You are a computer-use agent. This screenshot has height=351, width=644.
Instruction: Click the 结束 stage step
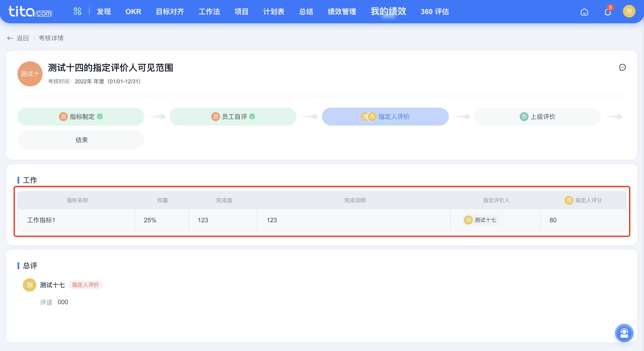click(81, 140)
